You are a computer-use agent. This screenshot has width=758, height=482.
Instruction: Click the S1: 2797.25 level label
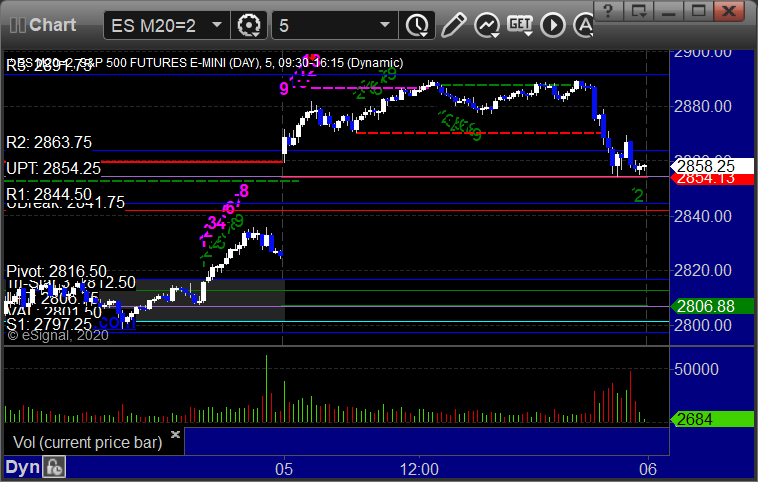49,324
